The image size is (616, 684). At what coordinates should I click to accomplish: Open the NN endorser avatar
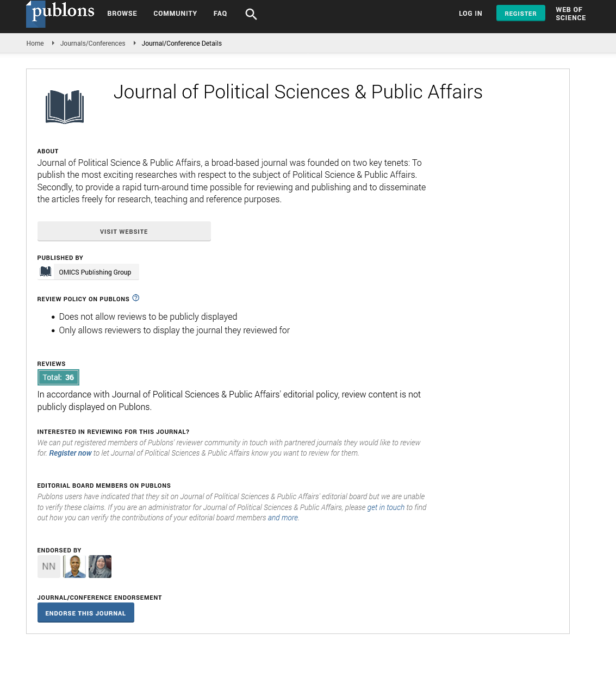pos(49,567)
